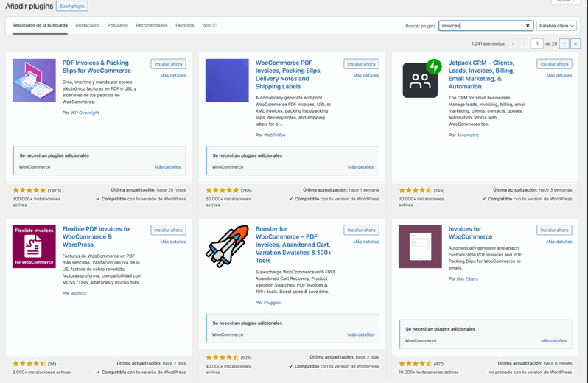Open the Invoices for WooCommerce plugin icon
Image resolution: width=588 pixels, height=383 pixels.
421,246
